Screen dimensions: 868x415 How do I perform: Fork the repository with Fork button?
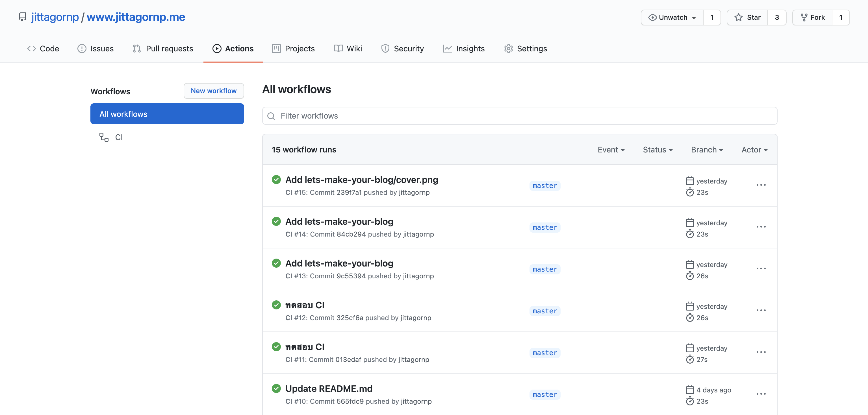coord(812,18)
